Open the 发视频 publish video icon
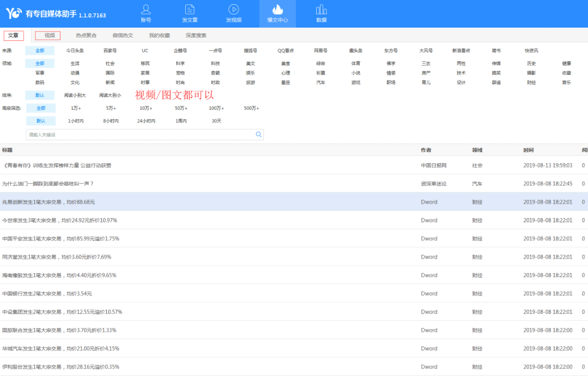This screenshot has width=588, height=378. (x=234, y=9)
